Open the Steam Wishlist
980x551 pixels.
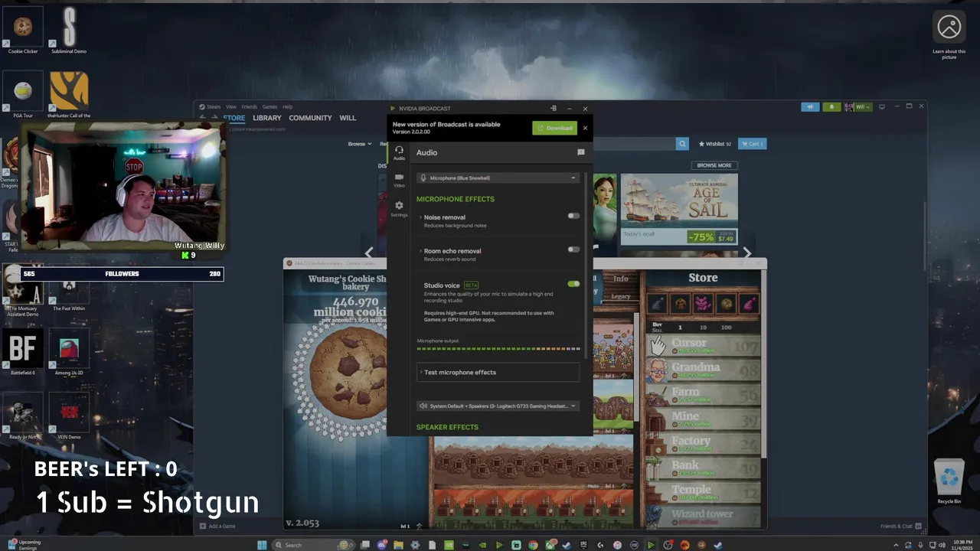coord(714,144)
